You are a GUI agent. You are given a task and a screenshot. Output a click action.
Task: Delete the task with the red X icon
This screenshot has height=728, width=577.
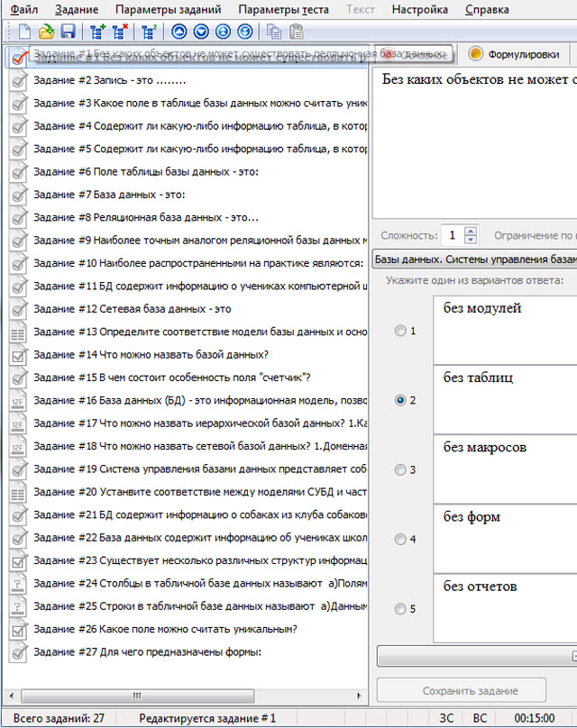tap(119, 32)
